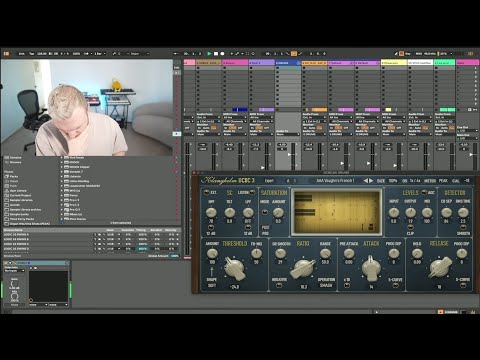
Task: Open Packs in the browser Places list
Action: pyautogui.click(x=14, y=176)
